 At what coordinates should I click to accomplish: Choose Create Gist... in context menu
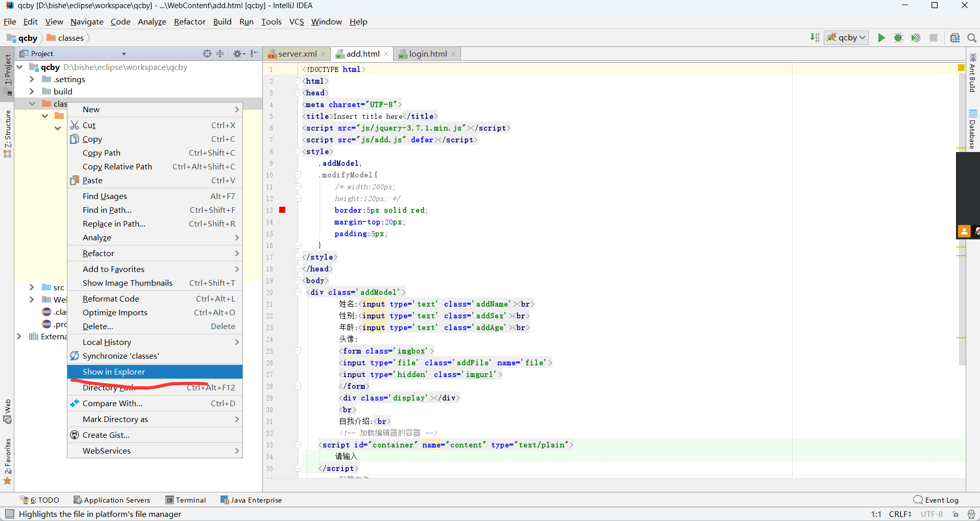point(155,435)
